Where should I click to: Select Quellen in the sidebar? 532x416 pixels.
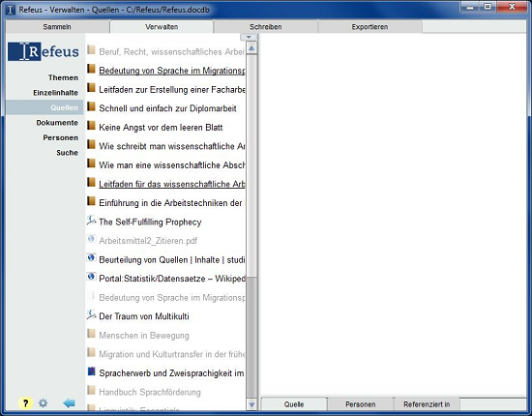tap(44, 107)
